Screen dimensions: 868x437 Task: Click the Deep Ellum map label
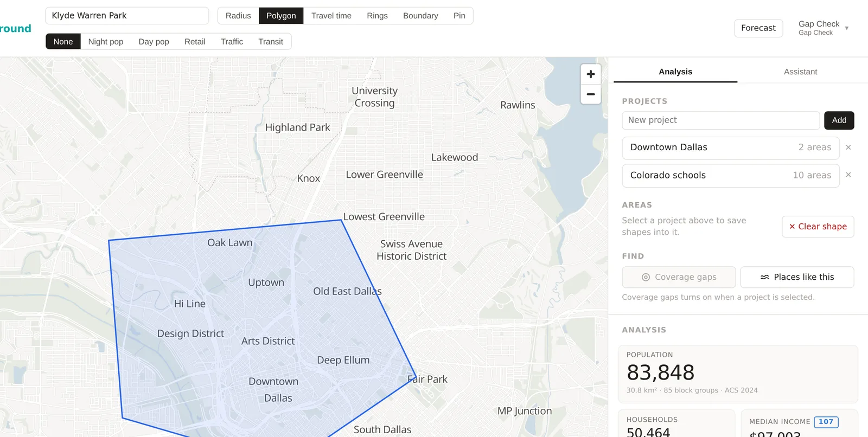(x=343, y=360)
